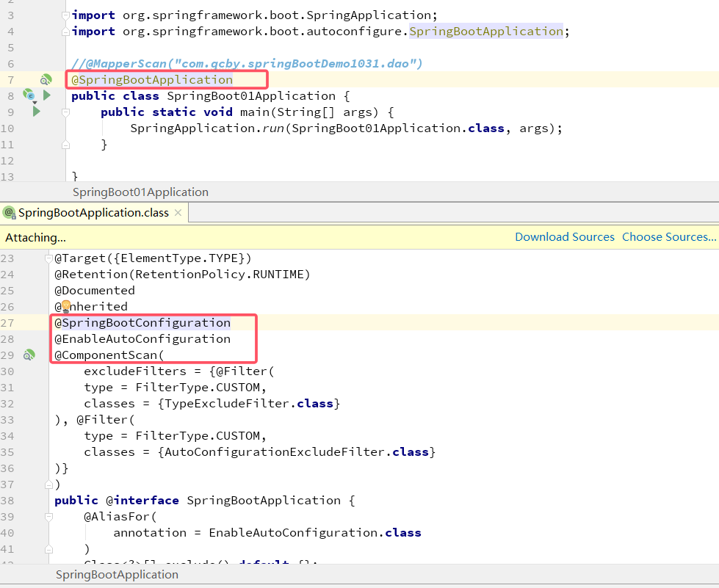This screenshot has width=719, height=588.
Task: Click line number 38 in the gutter
Action: tap(7, 501)
